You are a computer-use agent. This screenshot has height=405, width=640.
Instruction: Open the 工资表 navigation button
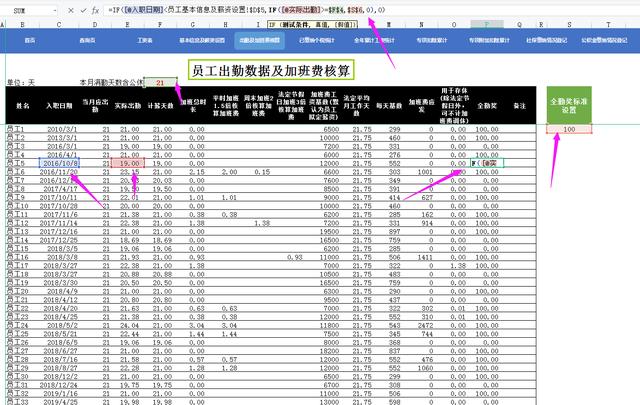point(144,40)
